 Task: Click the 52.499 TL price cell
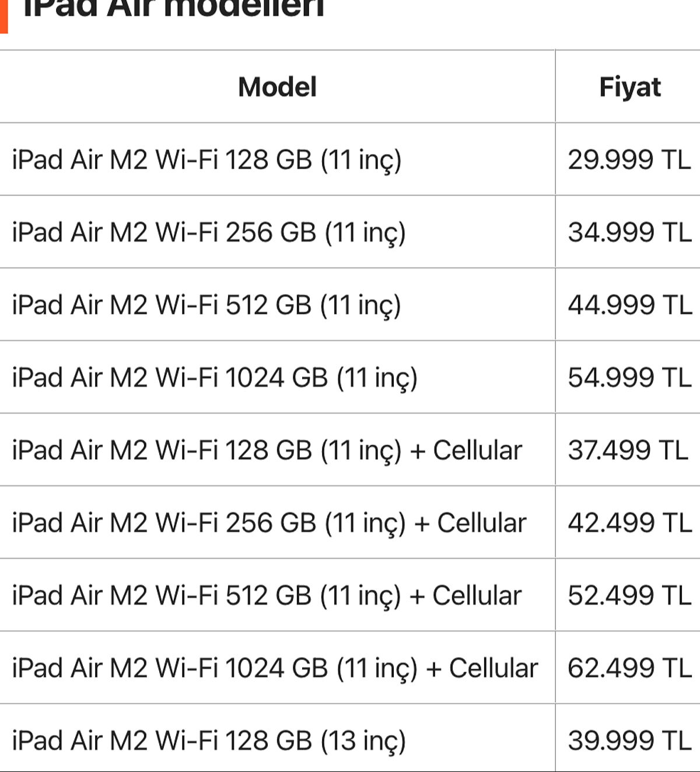click(629, 595)
